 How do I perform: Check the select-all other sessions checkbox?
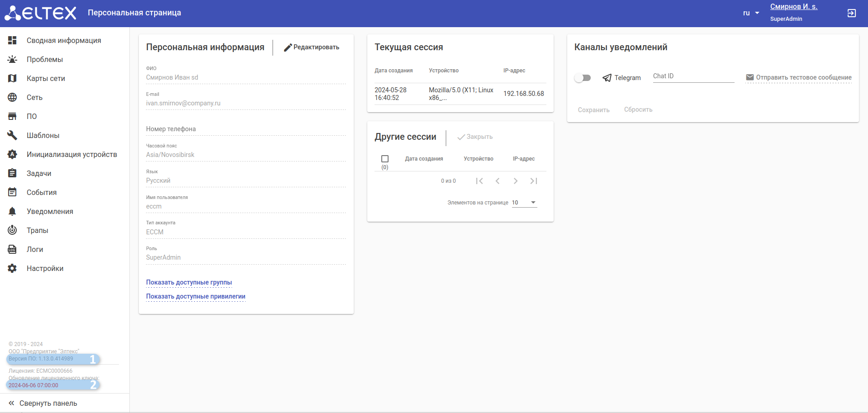[385, 159]
